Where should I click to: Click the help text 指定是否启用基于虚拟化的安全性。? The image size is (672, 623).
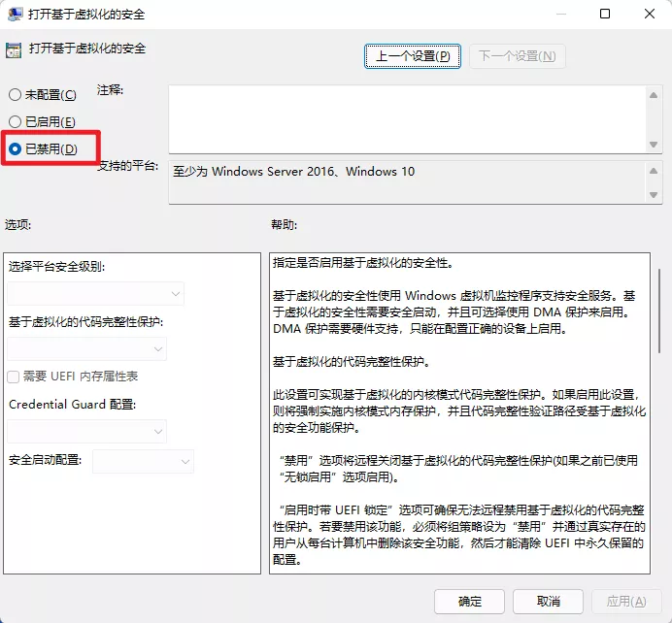click(x=363, y=263)
